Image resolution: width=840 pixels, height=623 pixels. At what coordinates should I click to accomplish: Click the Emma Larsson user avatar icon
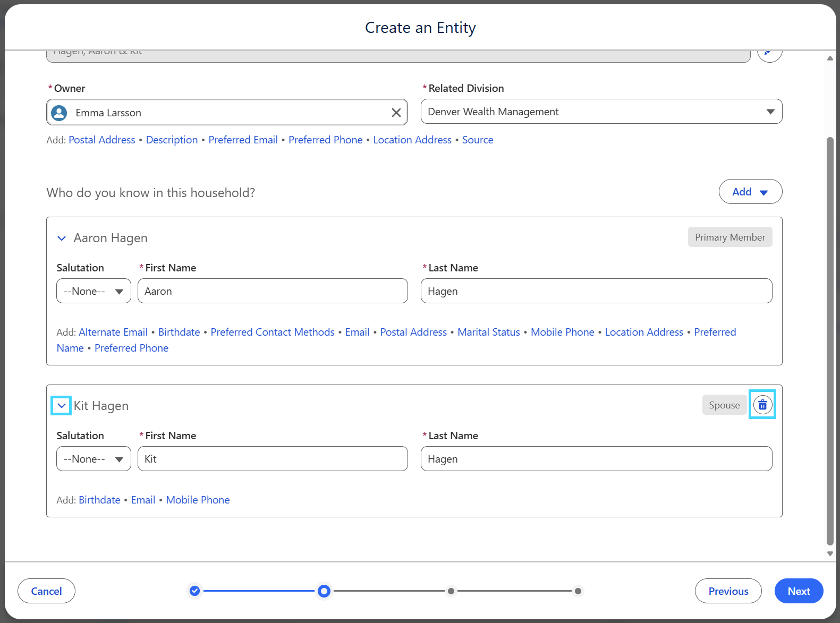click(x=59, y=113)
